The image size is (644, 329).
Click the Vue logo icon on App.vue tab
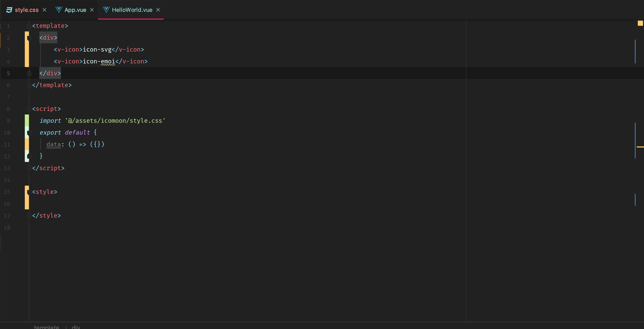[x=59, y=10]
